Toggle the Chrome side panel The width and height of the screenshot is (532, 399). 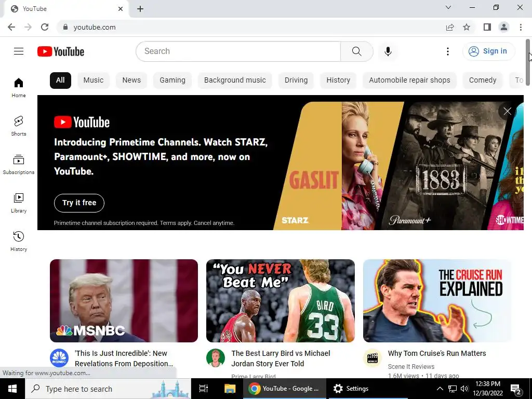tap(487, 27)
